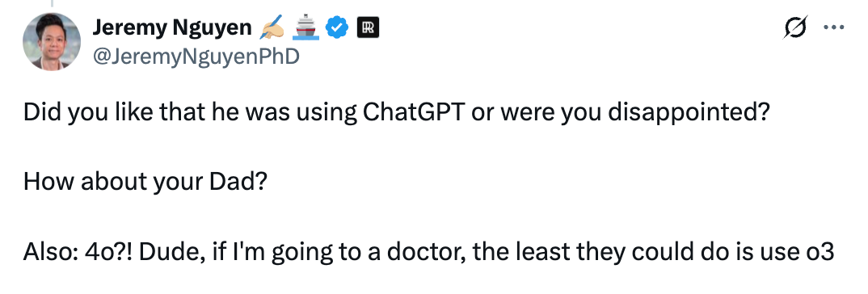Click the blue verified checkmark badge
868x294 pixels.
pos(336,27)
